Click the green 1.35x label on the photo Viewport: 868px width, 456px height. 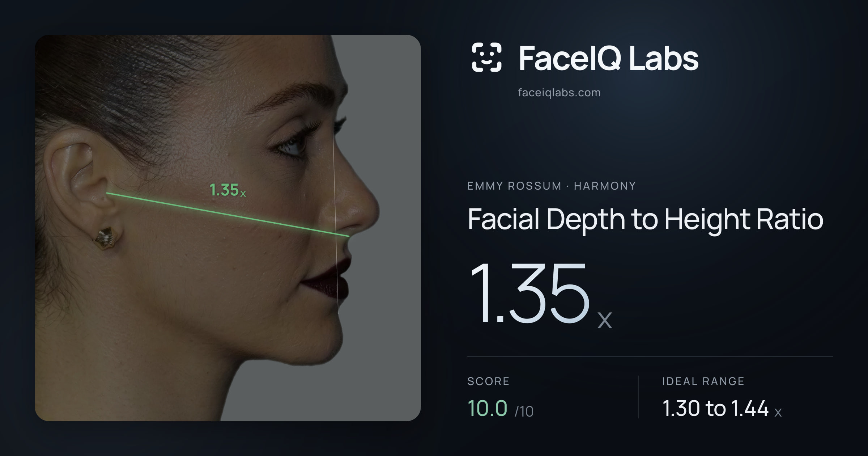[228, 190]
